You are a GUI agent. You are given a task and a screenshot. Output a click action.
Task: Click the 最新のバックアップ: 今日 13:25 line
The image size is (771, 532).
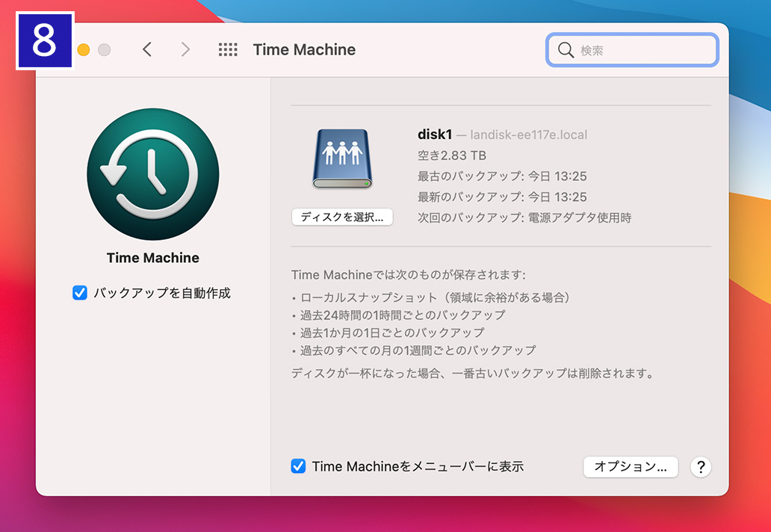coord(502,197)
